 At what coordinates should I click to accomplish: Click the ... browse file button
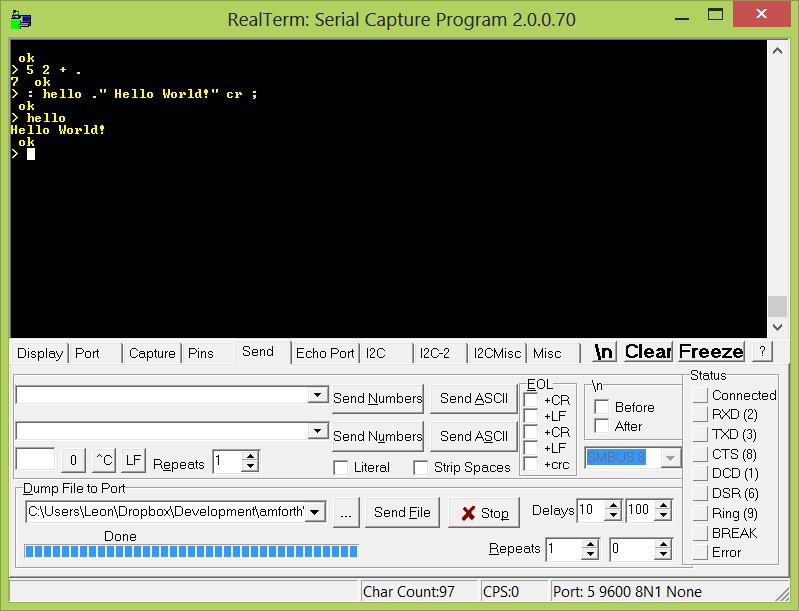pos(345,512)
